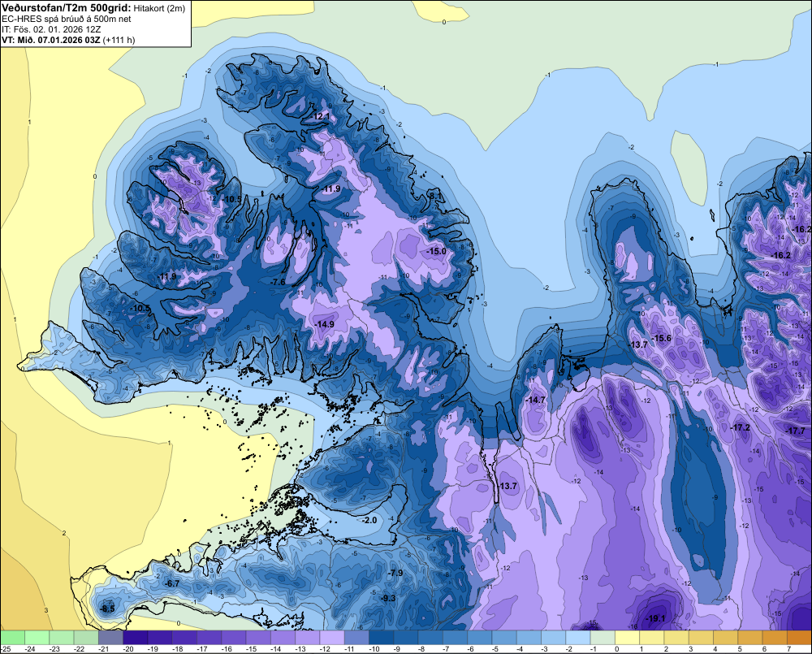Select the -14.9 temperature value
This screenshot has height=654, width=812.
[x=324, y=324]
